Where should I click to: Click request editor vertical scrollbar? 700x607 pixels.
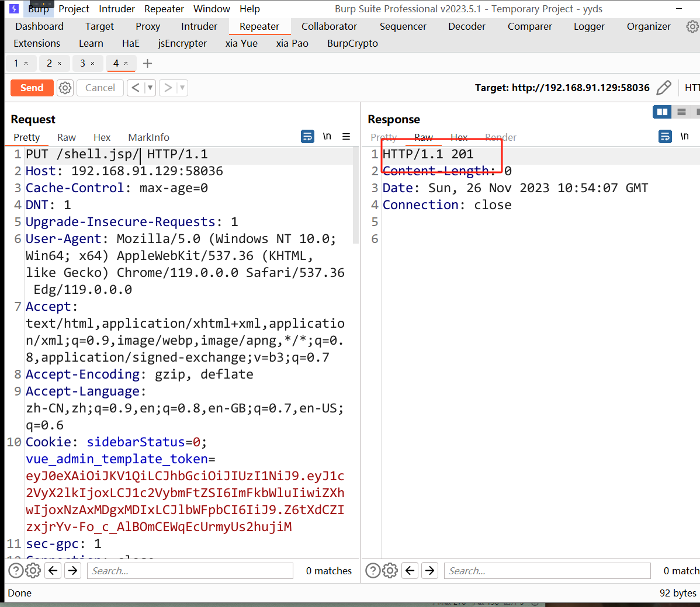[356, 195]
